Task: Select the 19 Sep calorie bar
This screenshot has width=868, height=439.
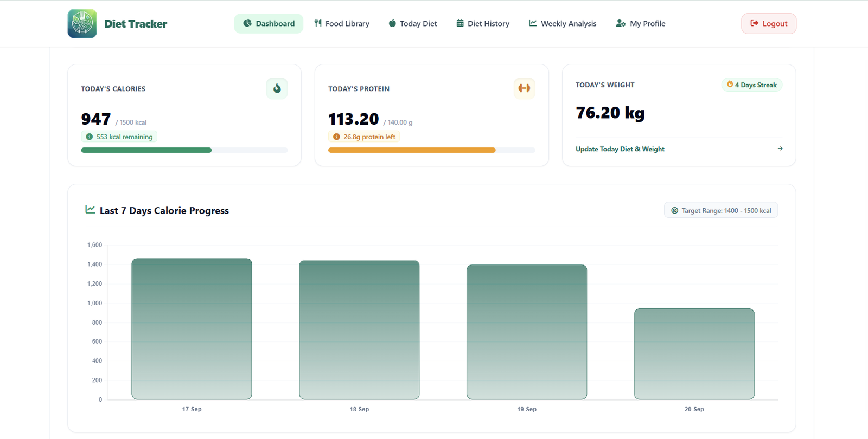Action: [x=527, y=332]
